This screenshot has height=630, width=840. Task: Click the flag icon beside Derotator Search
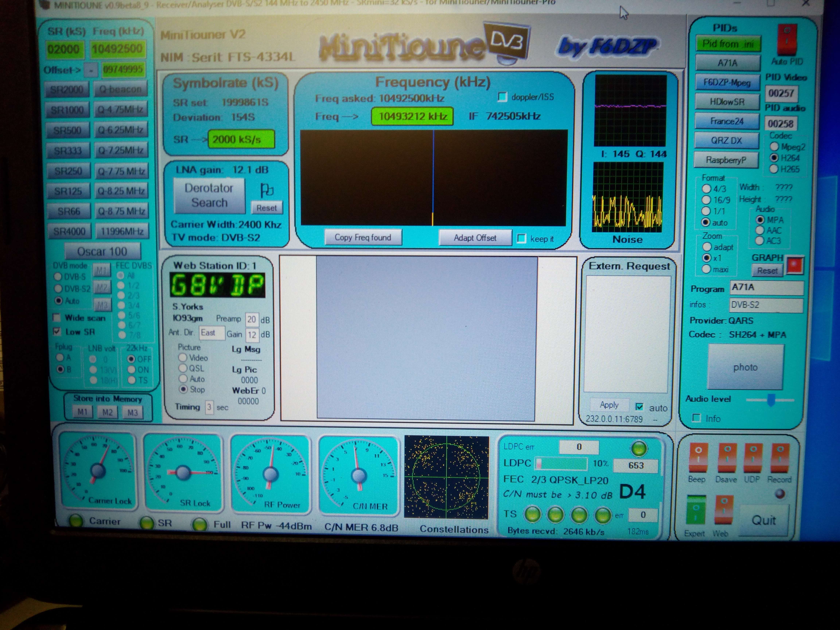coord(267,190)
